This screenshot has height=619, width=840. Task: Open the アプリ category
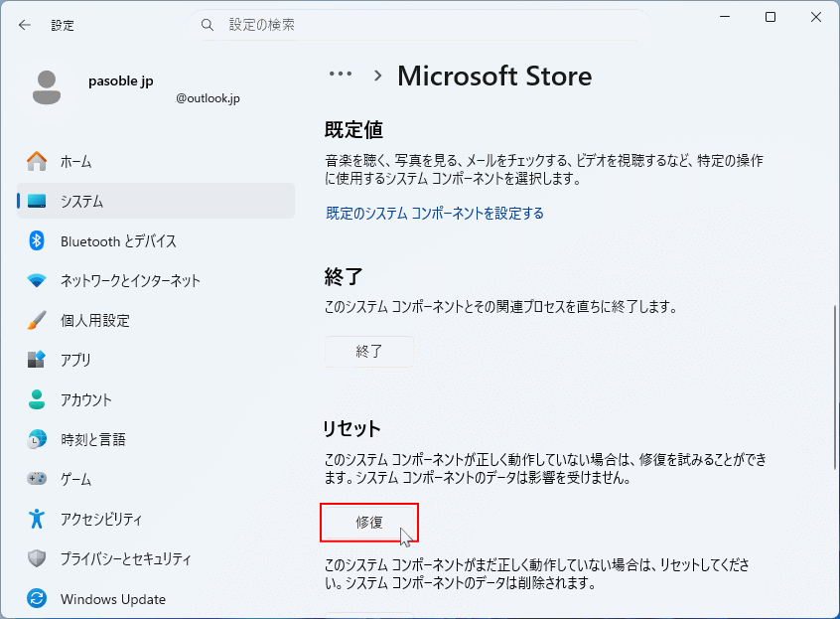[156, 360]
